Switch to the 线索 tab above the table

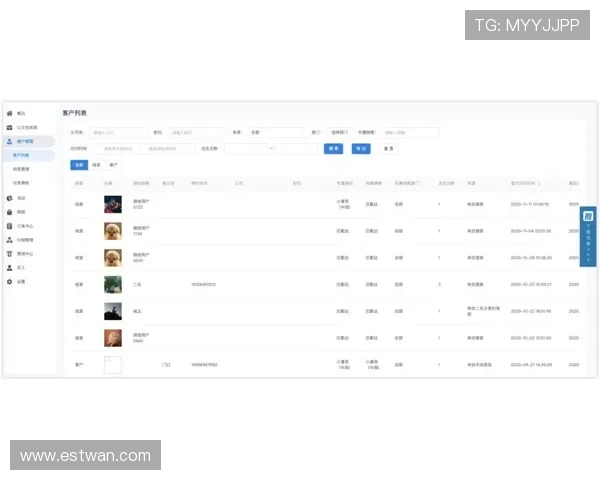[96, 164]
